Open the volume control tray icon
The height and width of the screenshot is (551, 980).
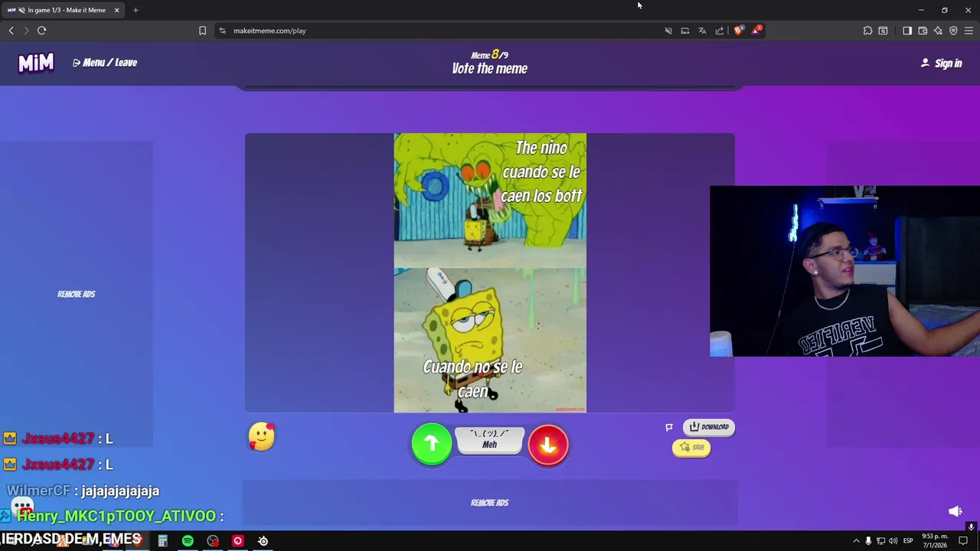[893, 541]
